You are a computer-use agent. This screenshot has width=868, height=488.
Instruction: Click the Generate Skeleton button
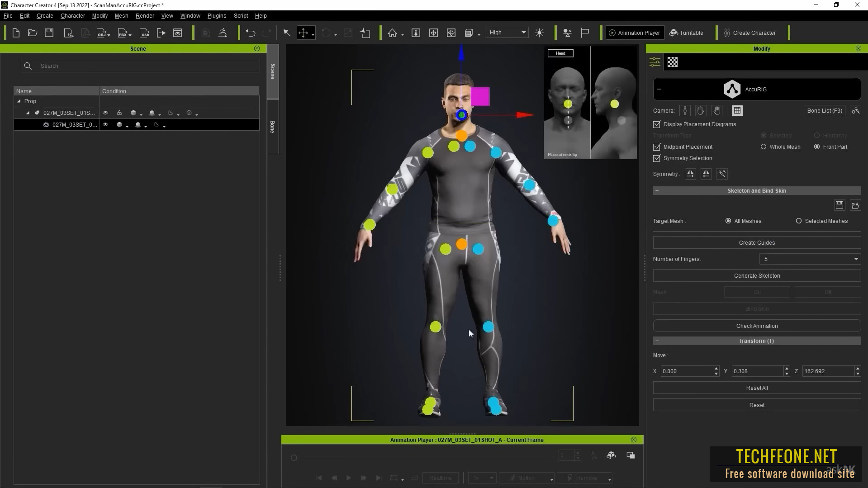[x=757, y=275]
